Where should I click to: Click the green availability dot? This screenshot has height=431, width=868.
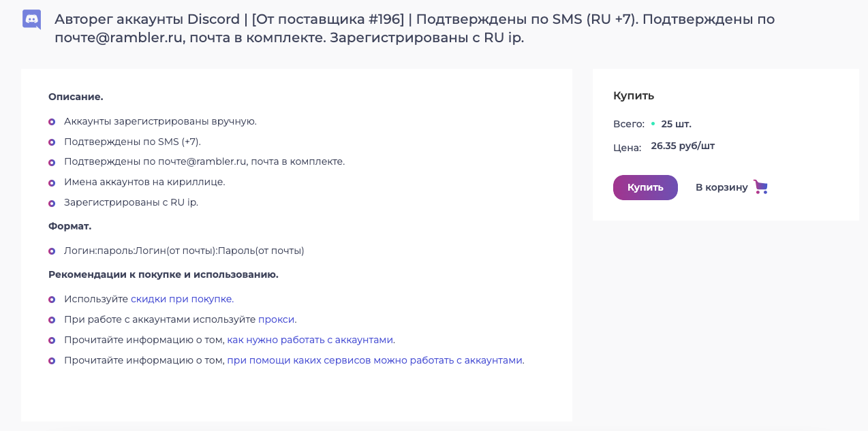pyautogui.click(x=653, y=124)
